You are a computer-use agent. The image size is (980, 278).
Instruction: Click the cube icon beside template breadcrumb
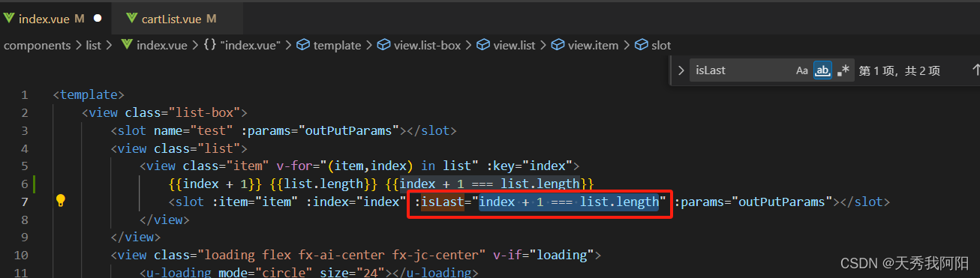pos(303,45)
